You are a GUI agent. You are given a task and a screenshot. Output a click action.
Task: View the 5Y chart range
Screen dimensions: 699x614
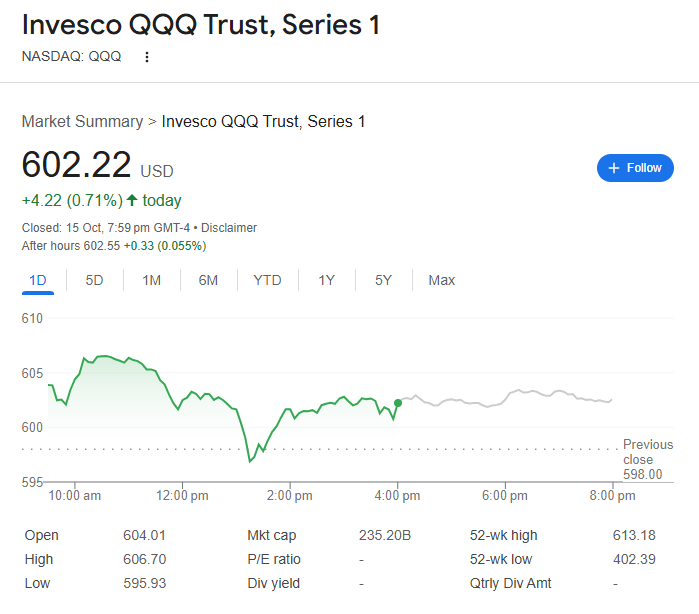pyautogui.click(x=383, y=280)
